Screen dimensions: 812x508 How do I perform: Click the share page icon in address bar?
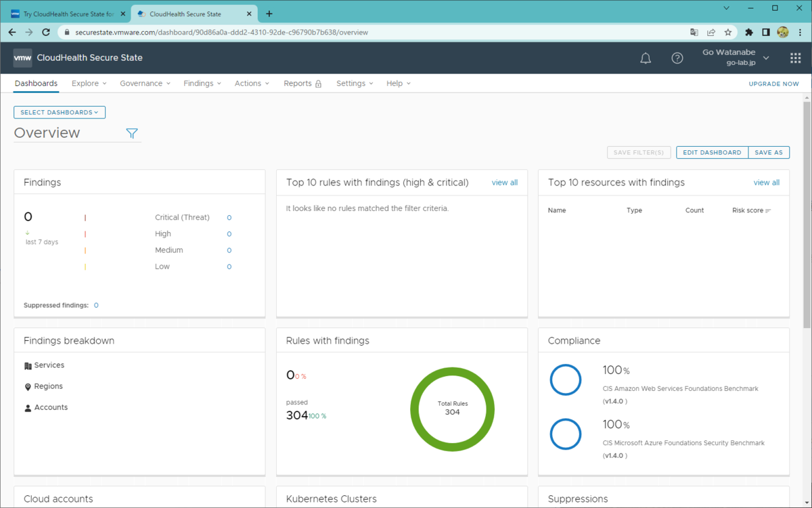pyautogui.click(x=711, y=32)
